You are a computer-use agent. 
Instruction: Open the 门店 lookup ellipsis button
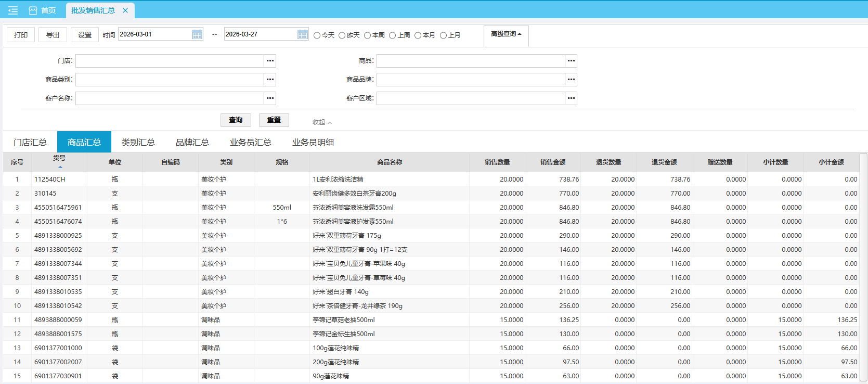pyautogui.click(x=270, y=61)
